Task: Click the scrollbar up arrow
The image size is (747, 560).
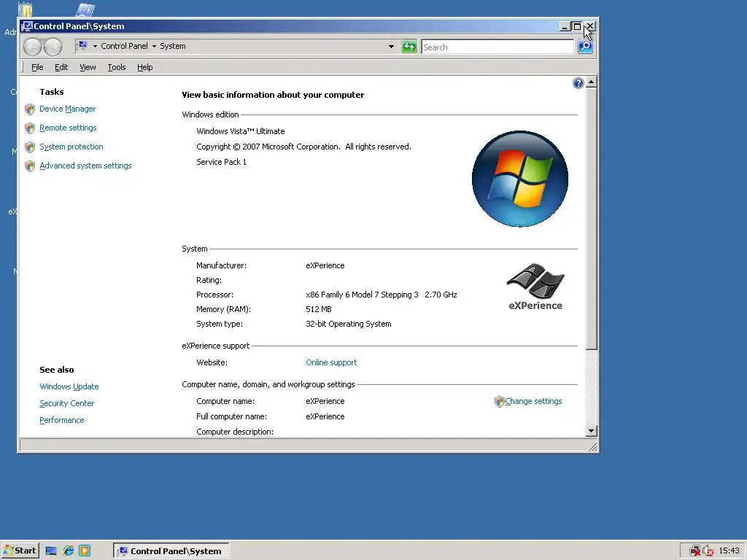Action: coord(591,82)
